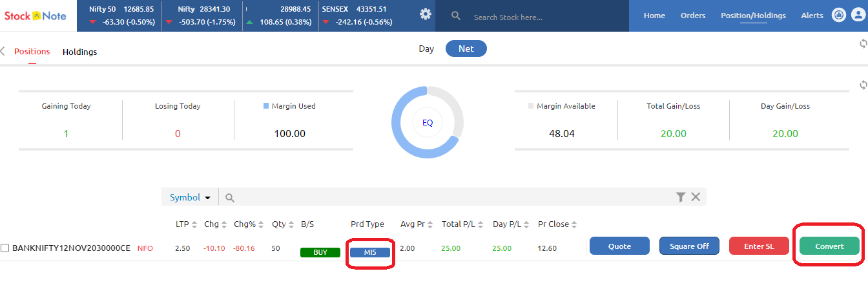868x291 pixels.
Task: Click the magnifier icon beside Search Stock
Action: click(456, 16)
